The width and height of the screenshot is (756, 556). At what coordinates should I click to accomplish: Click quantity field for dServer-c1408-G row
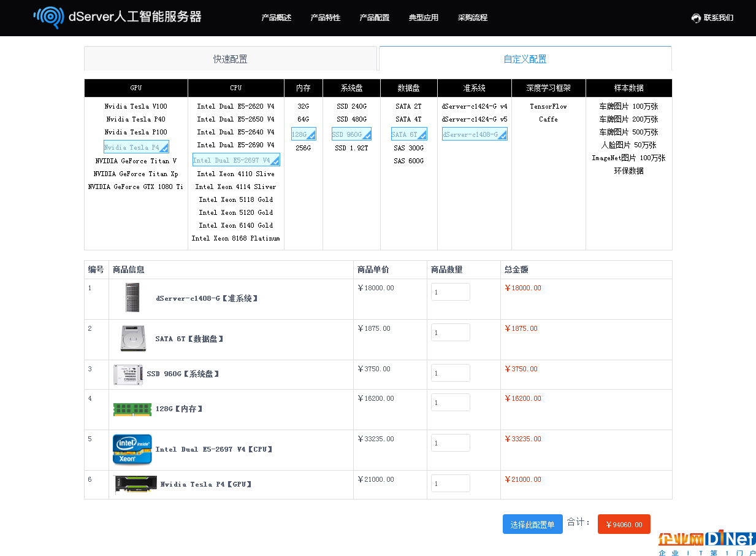[x=451, y=292]
